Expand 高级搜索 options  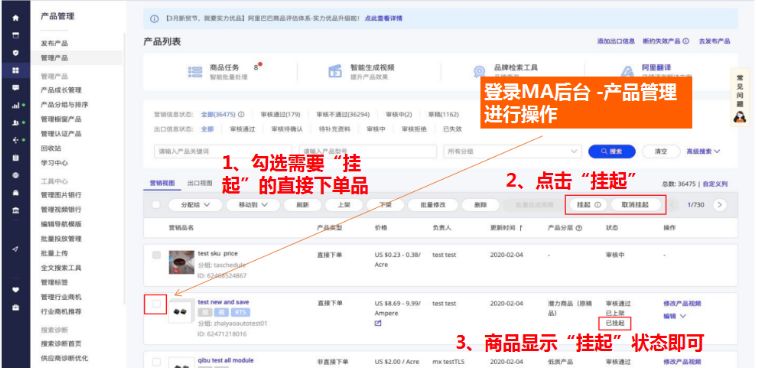[703, 152]
